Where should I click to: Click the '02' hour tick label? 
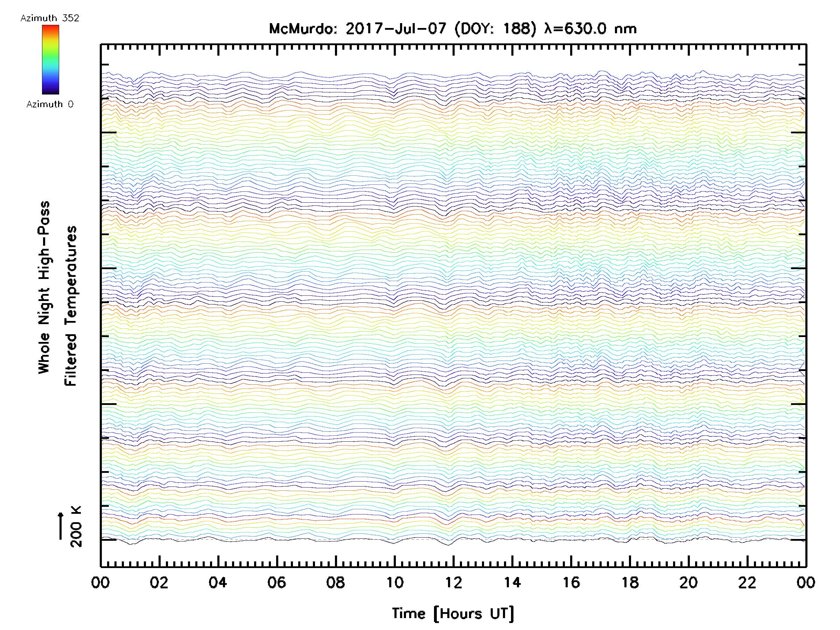point(159,583)
